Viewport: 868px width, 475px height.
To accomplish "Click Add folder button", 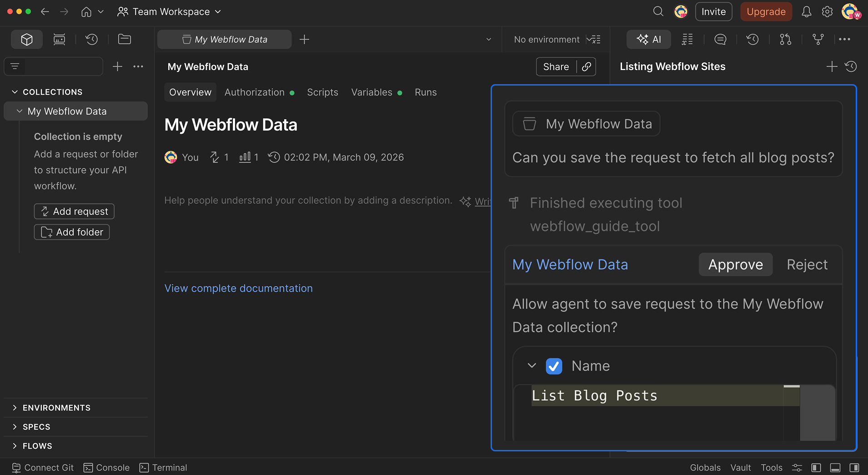I will tap(72, 232).
